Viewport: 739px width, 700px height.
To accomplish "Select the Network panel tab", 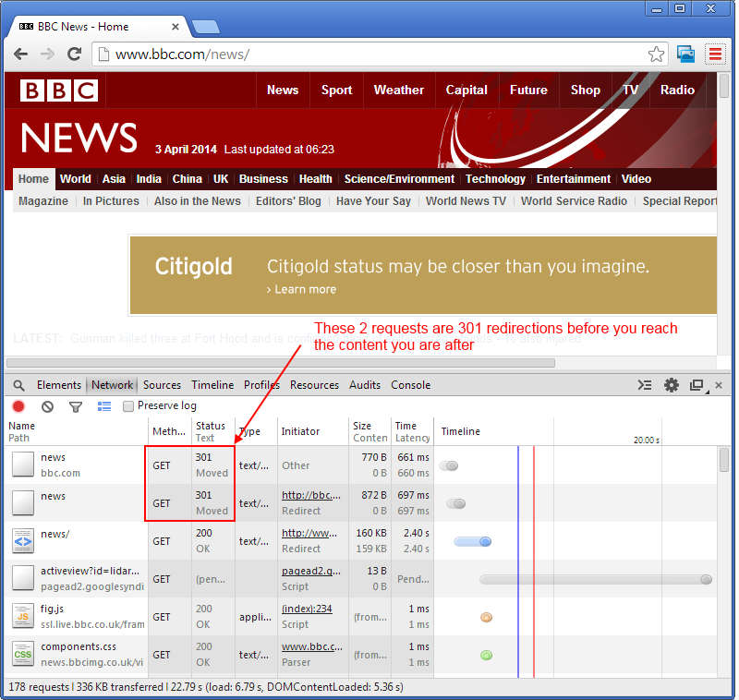I will pos(112,385).
